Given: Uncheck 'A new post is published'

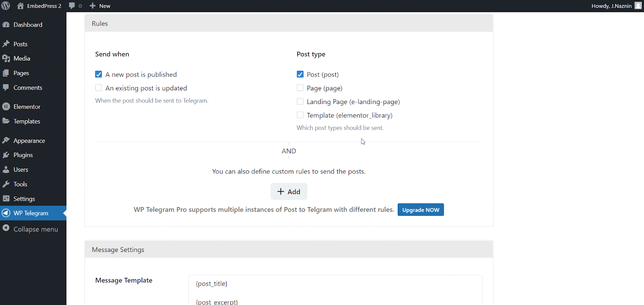Looking at the screenshot, I should [99, 74].
